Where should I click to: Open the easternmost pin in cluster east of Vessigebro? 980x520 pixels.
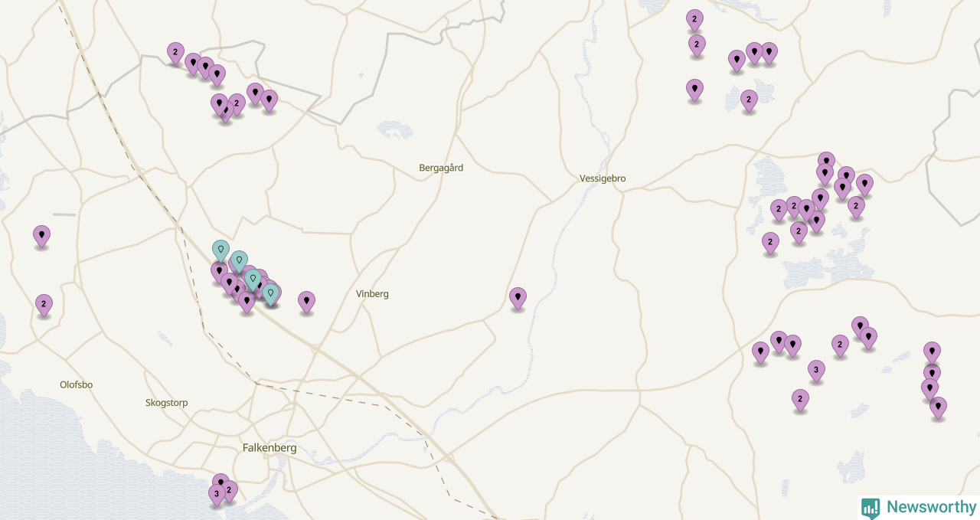coord(864,185)
